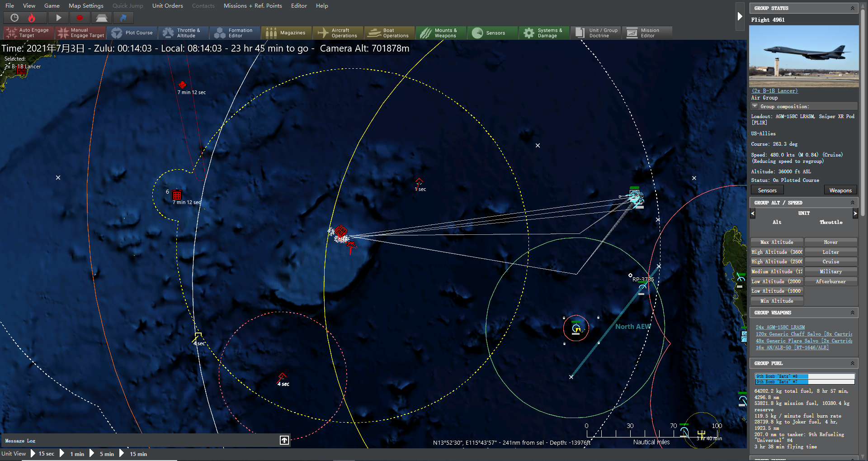Open Missions + Ref. Points menu
This screenshot has width=868, height=461.
click(x=253, y=6)
